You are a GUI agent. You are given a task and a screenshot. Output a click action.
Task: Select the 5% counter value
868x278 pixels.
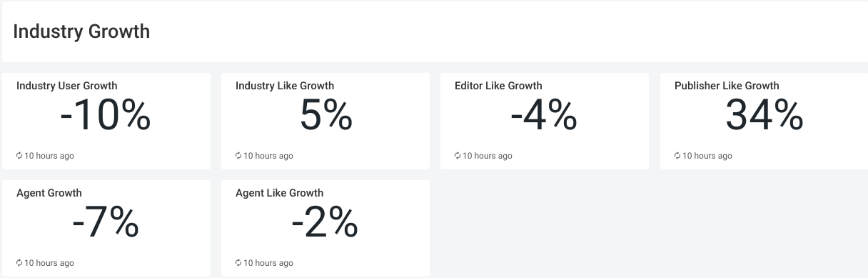click(326, 115)
